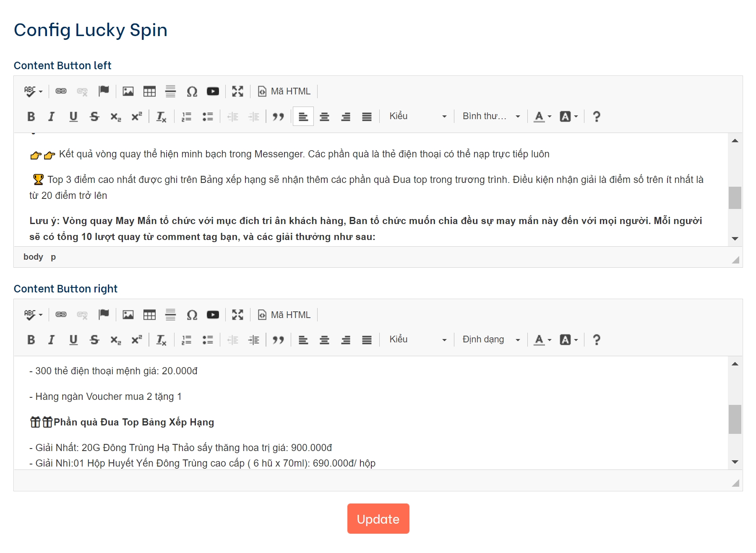Toggle underline in Content Button left editor
Image resolution: width=756 pixels, height=553 pixels.
73,117
